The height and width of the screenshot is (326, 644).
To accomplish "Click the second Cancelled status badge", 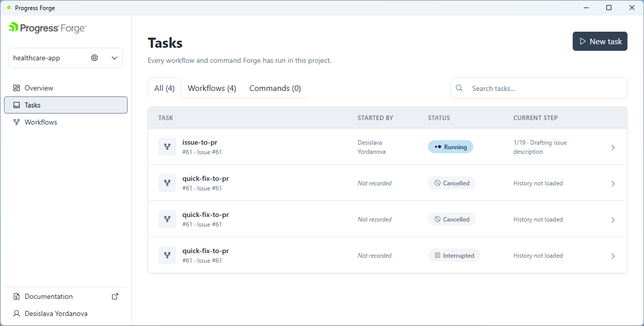I will pyautogui.click(x=452, y=219).
